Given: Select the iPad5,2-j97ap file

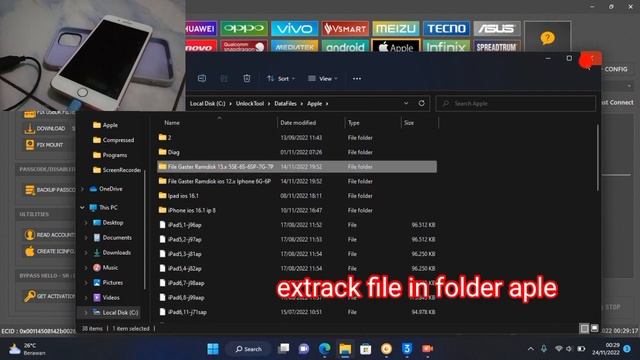Looking at the screenshot, I should point(297,239).
